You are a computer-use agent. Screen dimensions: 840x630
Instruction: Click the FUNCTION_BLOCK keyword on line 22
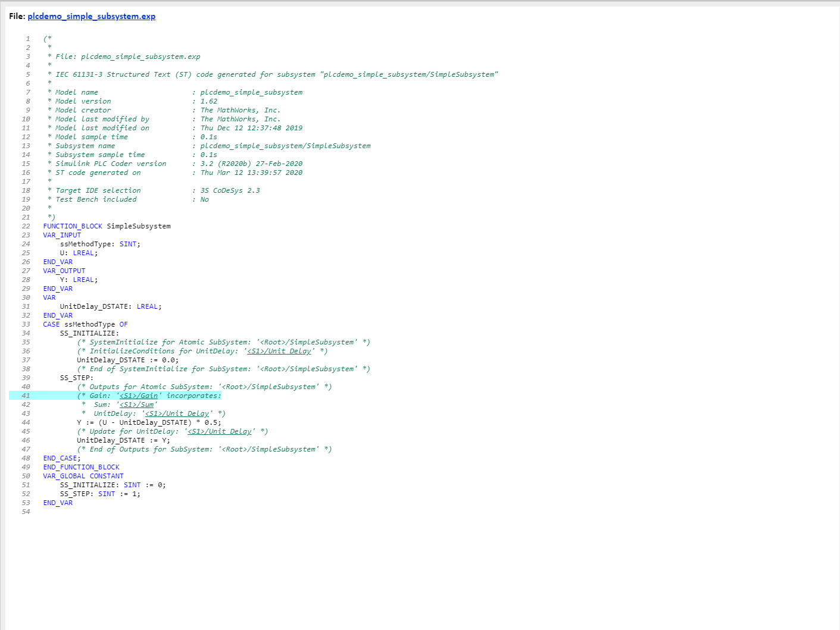click(x=73, y=226)
